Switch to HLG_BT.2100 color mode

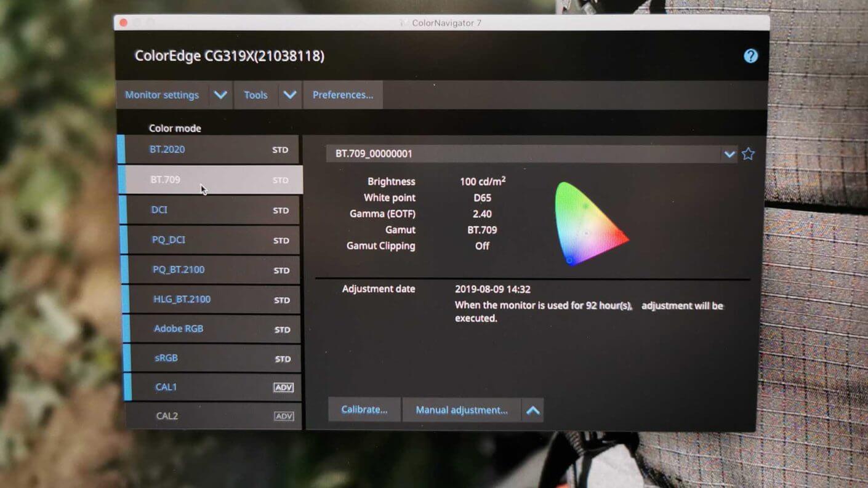pyautogui.click(x=211, y=299)
